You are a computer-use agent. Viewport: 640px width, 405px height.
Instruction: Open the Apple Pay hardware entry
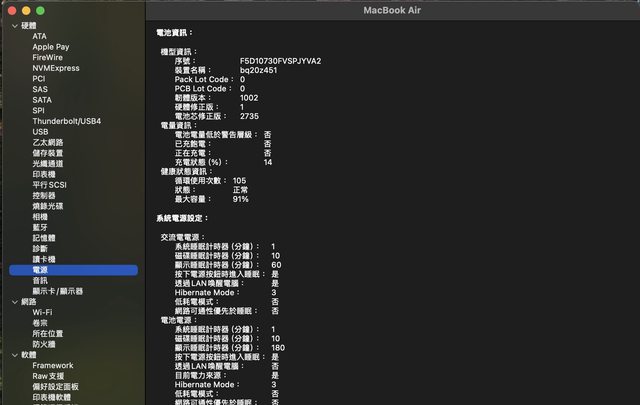pyautogui.click(x=50, y=47)
